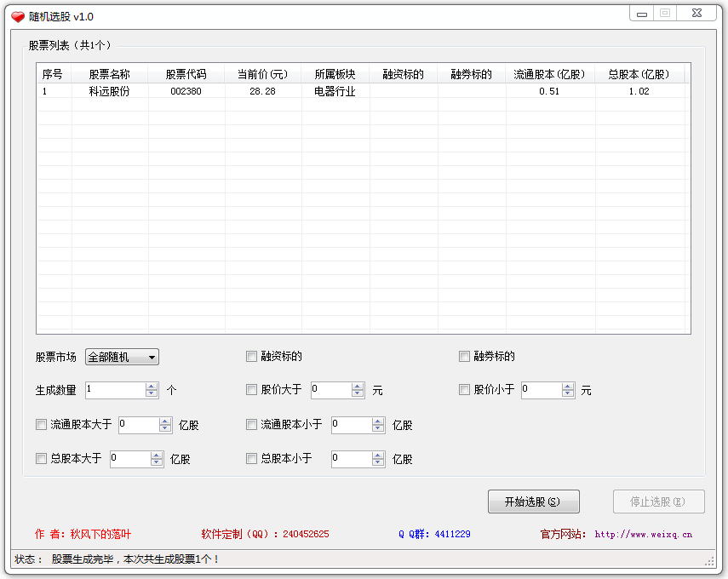Decrease 股价小于 value with the down arrow

[568, 394]
